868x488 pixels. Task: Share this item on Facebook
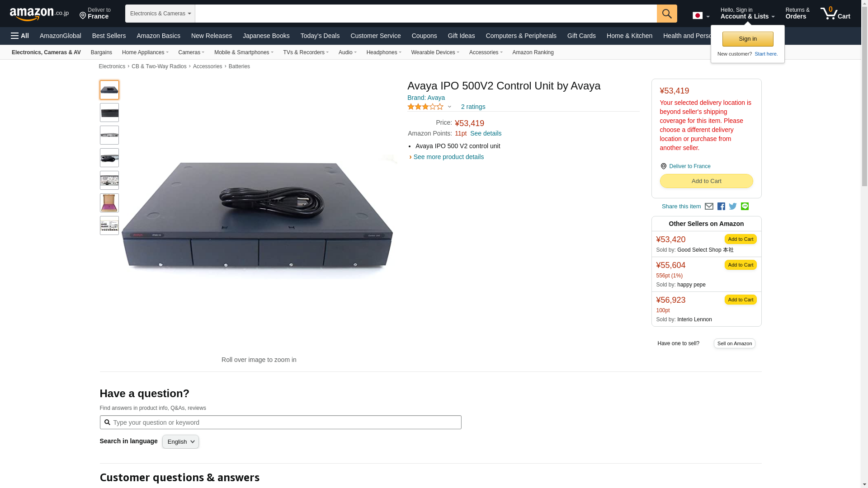point(721,206)
